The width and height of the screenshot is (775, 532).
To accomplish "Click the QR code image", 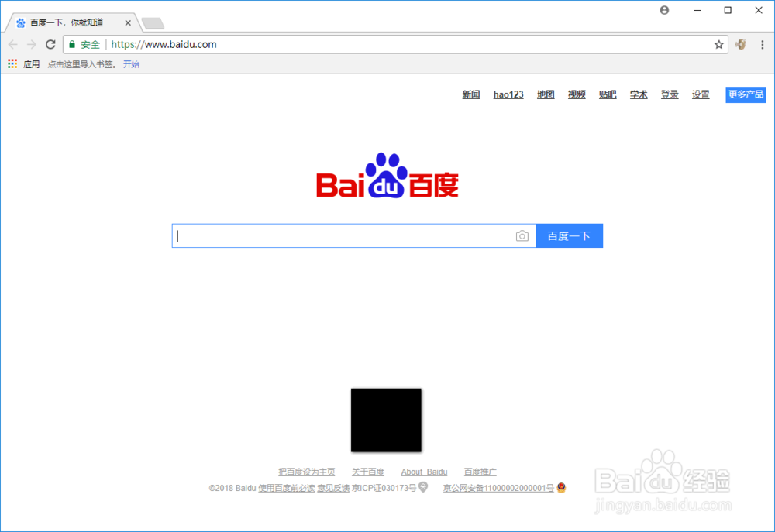I will (386, 420).
